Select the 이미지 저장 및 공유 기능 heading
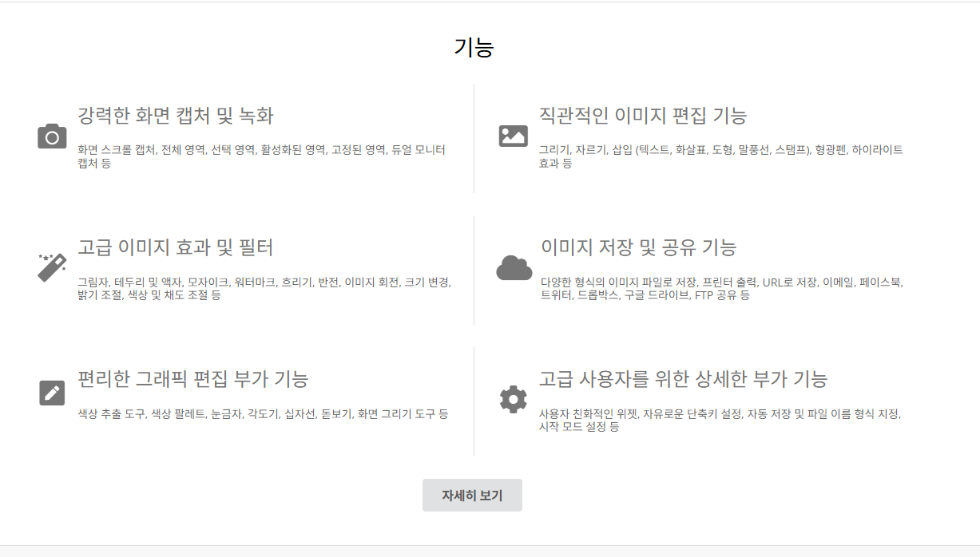Viewport: 980px width, 557px height. [x=638, y=247]
